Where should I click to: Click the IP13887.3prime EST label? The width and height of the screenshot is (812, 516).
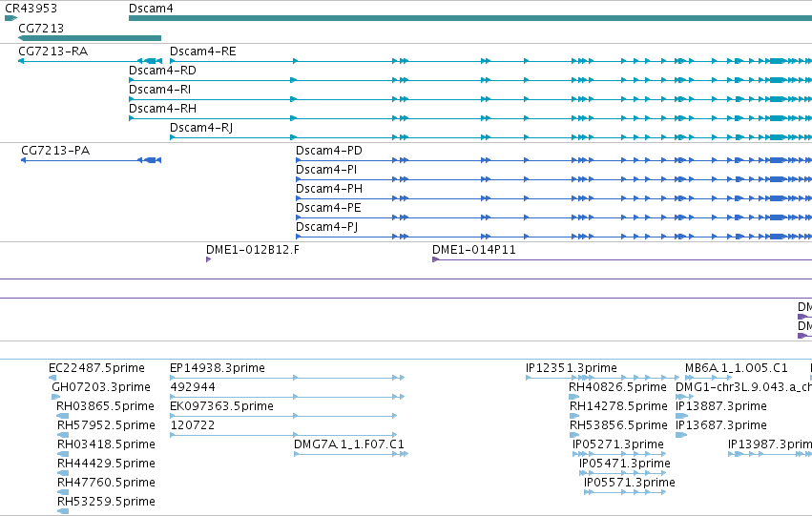coord(720,406)
